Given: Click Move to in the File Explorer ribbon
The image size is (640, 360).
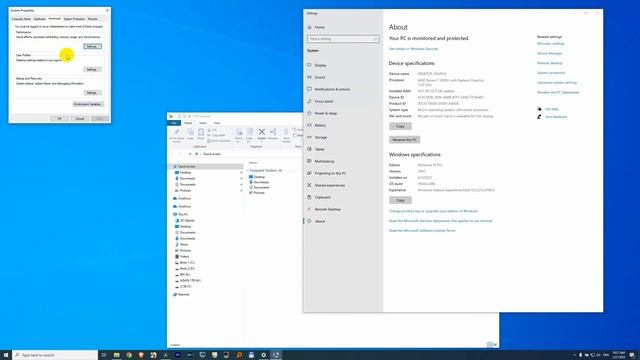Looking at the screenshot, I should (x=239, y=135).
